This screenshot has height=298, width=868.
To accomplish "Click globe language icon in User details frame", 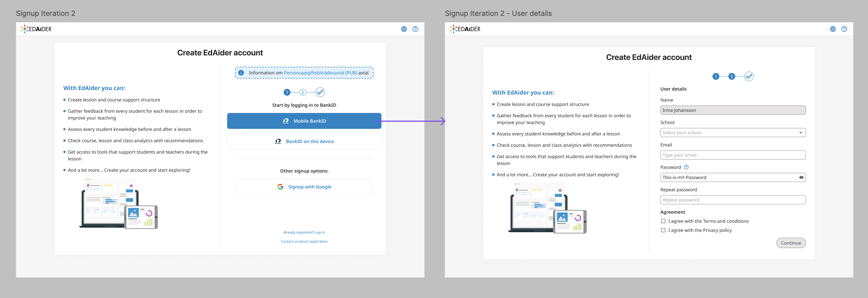I will pyautogui.click(x=833, y=29).
